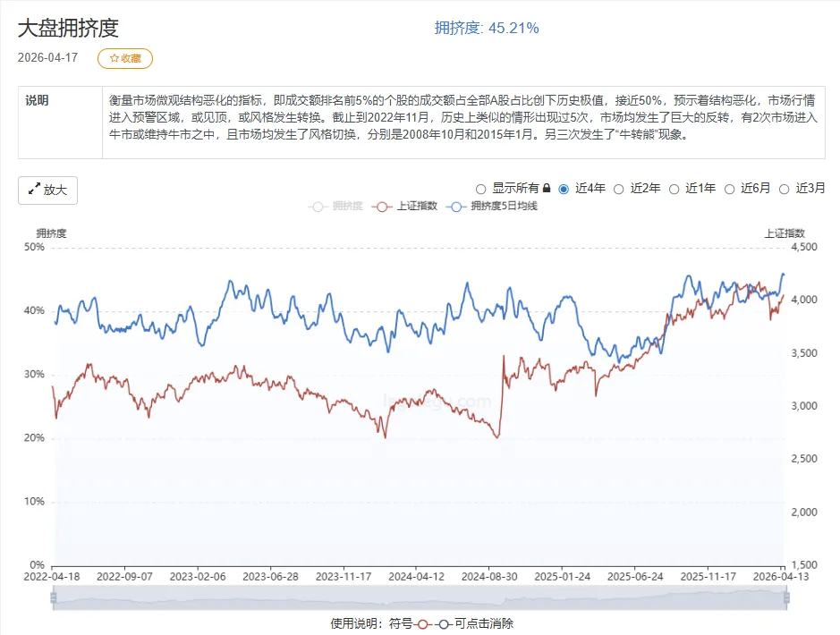The image size is (840, 635).
Task: Toggle the blue 拥挤度5日均线 legend marker
Action: 457,207
